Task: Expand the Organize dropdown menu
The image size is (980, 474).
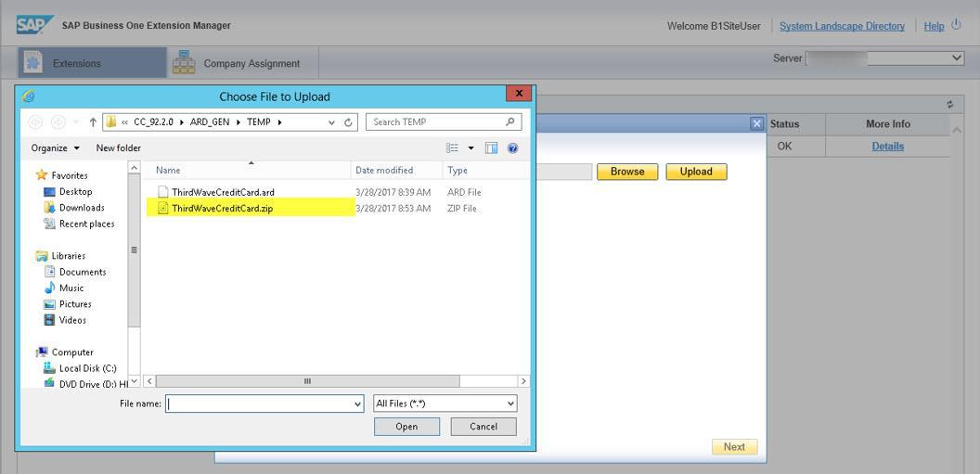Action: pyautogui.click(x=56, y=148)
